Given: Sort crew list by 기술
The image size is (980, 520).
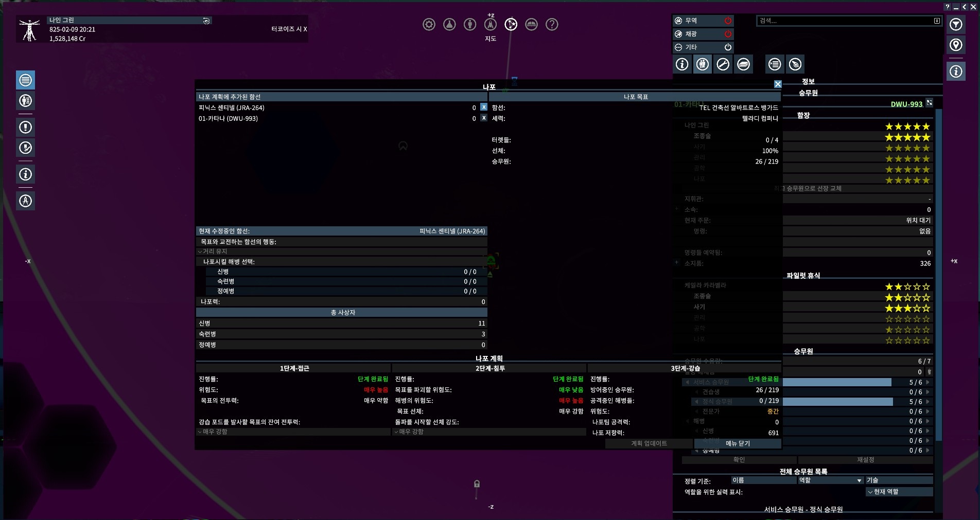Looking at the screenshot, I should (899, 480).
